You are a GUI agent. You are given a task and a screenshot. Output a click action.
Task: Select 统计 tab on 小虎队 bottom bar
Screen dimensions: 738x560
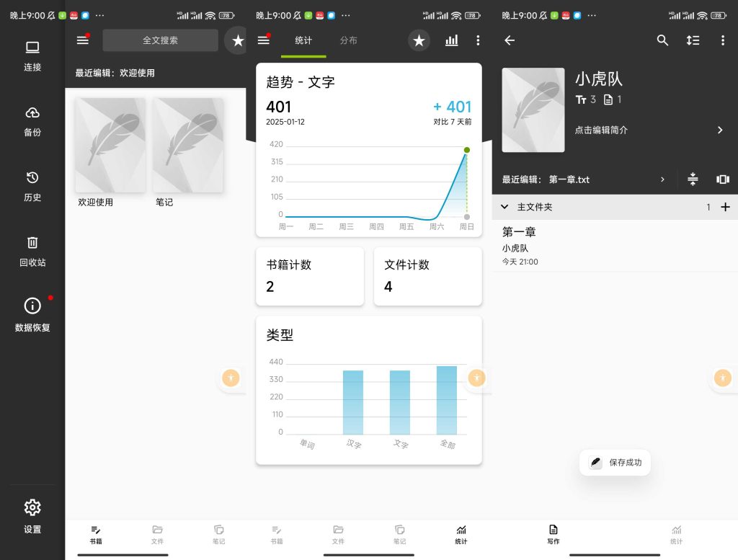(676, 535)
